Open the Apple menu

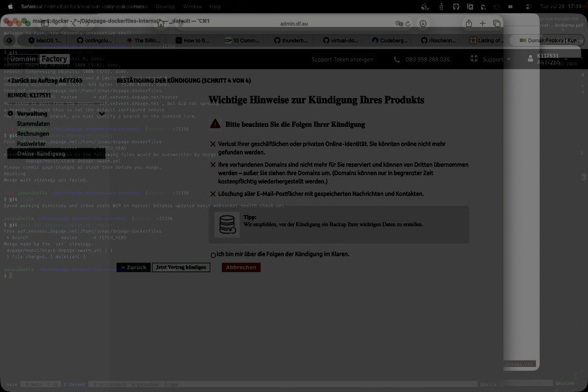(11, 6)
